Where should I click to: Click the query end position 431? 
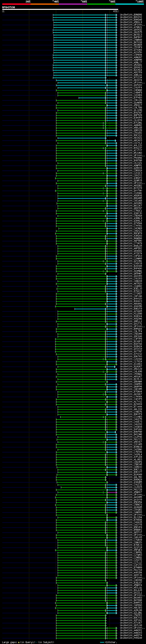[x=115, y=11]
